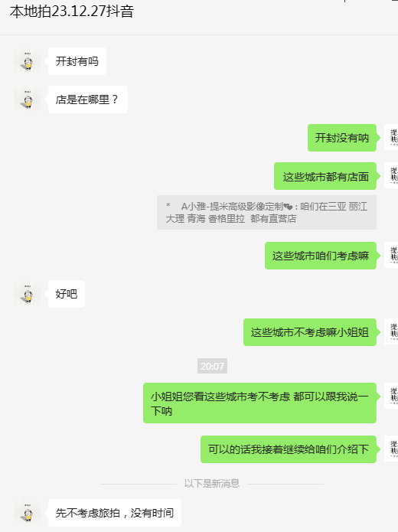Viewport: 398px width, 532px height.
Task: Select the "先不考虑旅拍，没有时间" bubble
Action: pyautogui.click(x=115, y=513)
